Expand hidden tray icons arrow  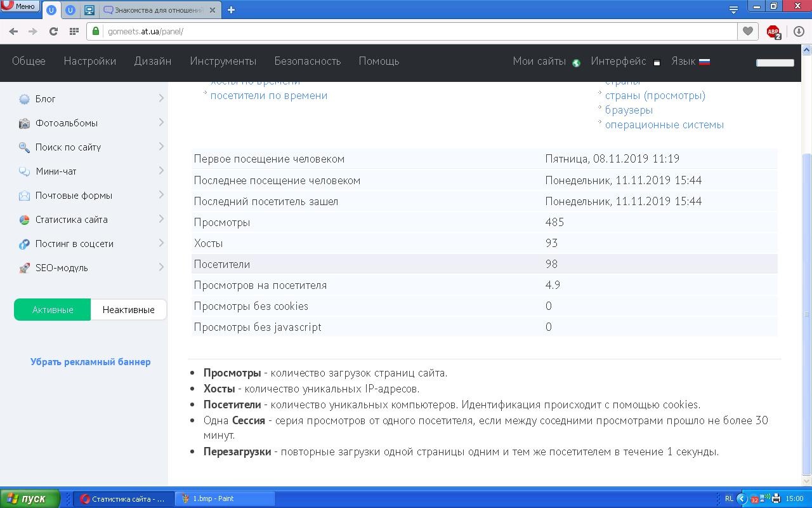(x=741, y=498)
